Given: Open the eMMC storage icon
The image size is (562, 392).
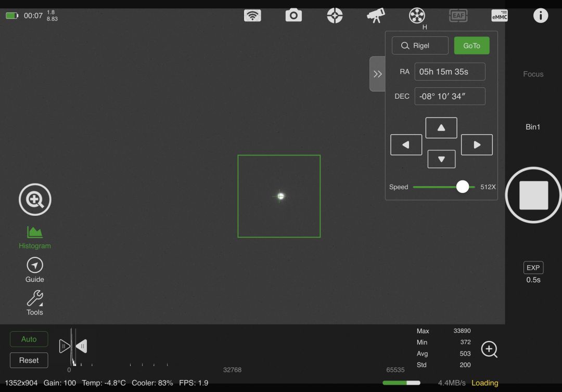Looking at the screenshot, I should (500, 16).
